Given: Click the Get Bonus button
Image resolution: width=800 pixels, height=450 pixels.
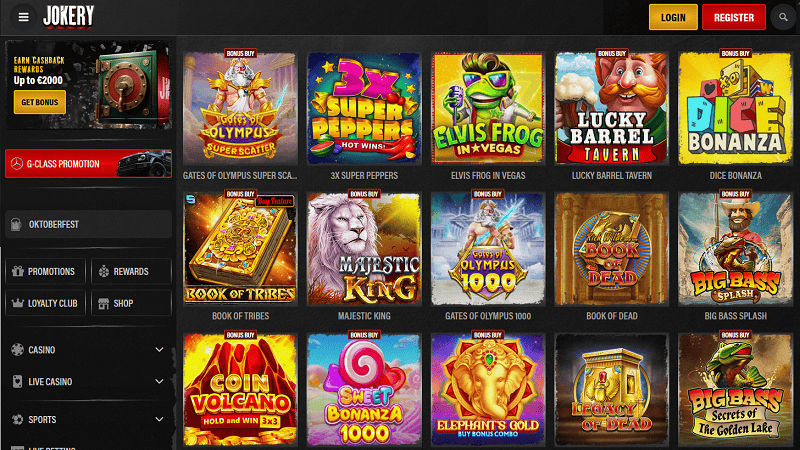Looking at the screenshot, I should click(40, 102).
